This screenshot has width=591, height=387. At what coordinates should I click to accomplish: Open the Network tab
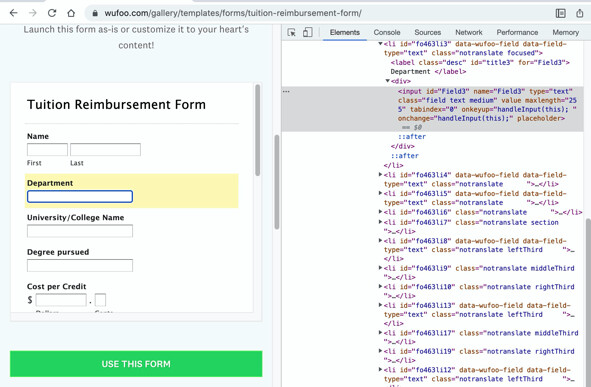coord(469,32)
